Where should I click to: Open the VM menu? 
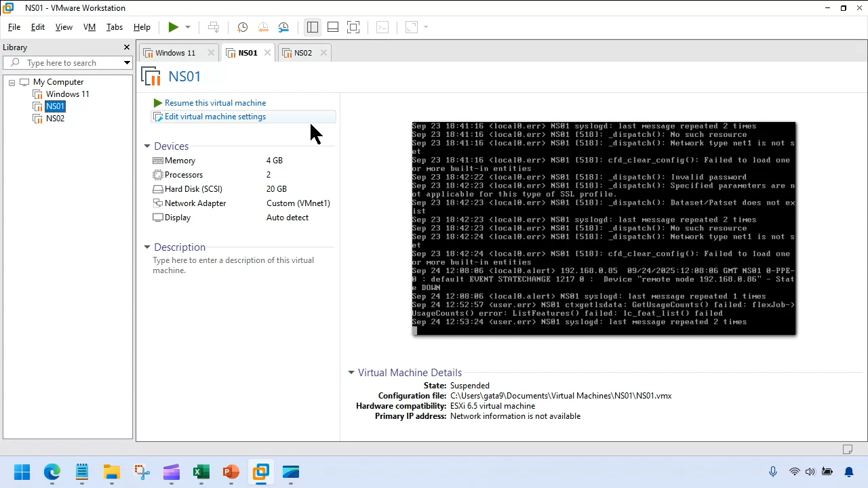[89, 27]
